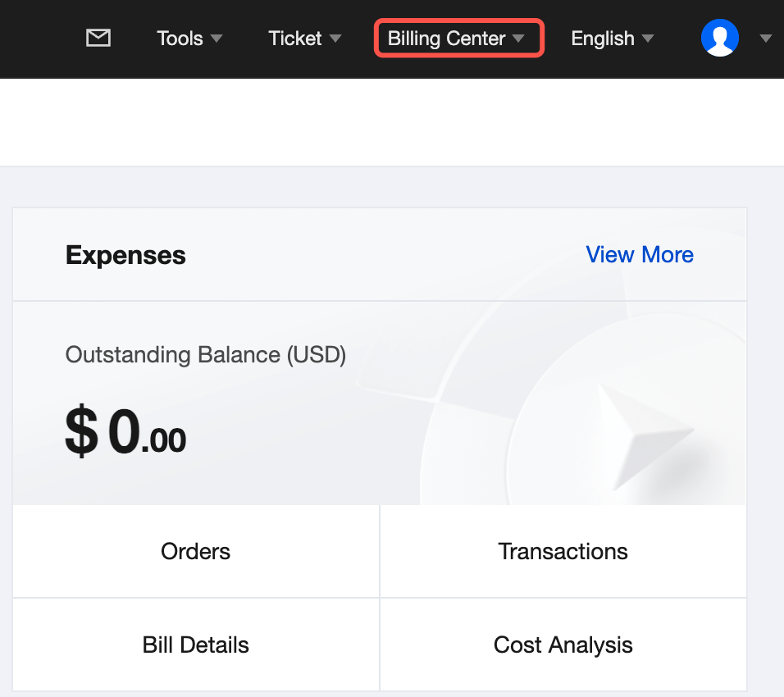The height and width of the screenshot is (697, 784).
Task: Expand the Billing Center dropdown arrow
Action: click(x=518, y=39)
